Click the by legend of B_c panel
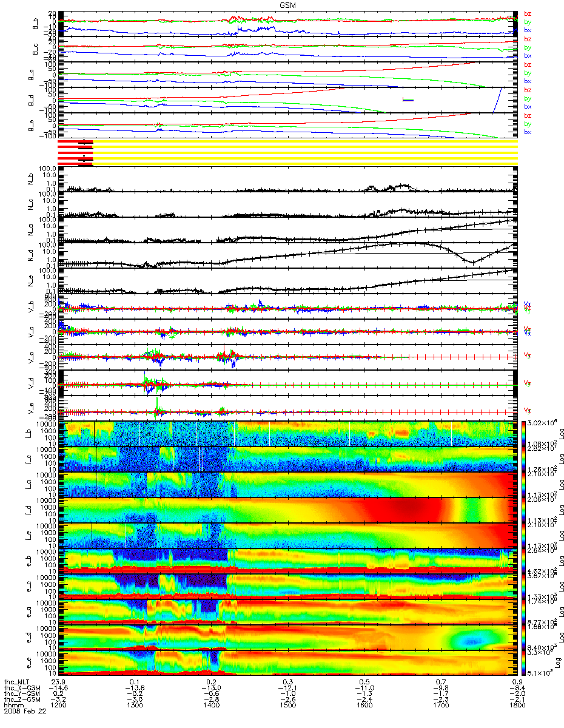Screen dimensions: 564x728 point(528,47)
